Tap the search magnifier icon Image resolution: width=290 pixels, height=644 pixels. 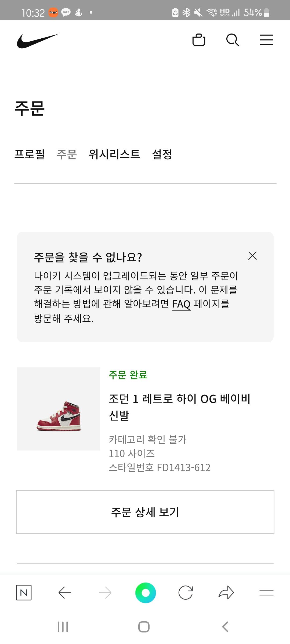coord(232,40)
